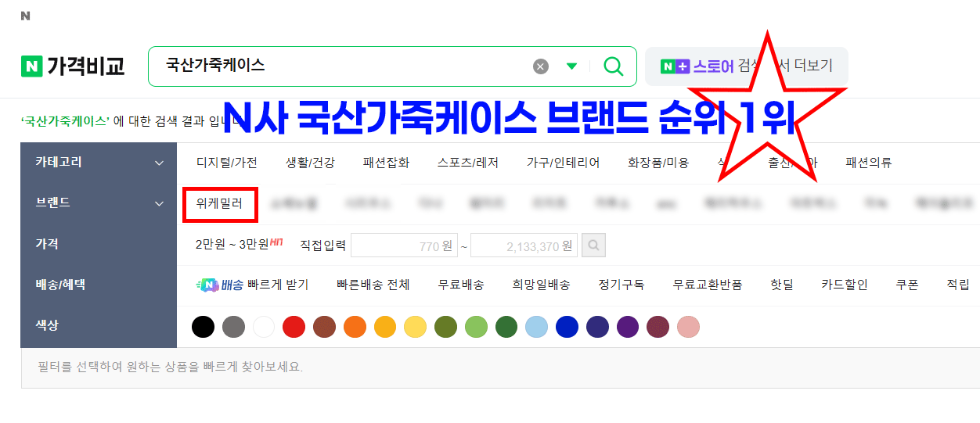Click the 배송/혜택 filter label

click(x=60, y=285)
